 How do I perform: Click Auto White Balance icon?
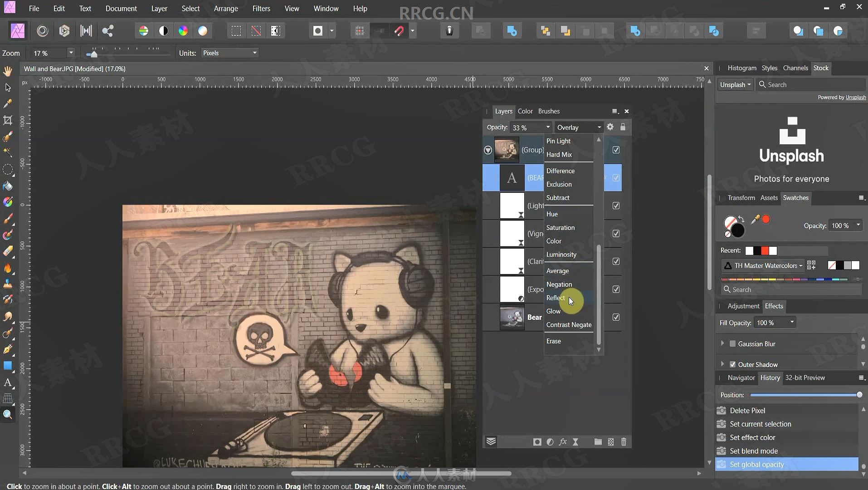coord(203,31)
